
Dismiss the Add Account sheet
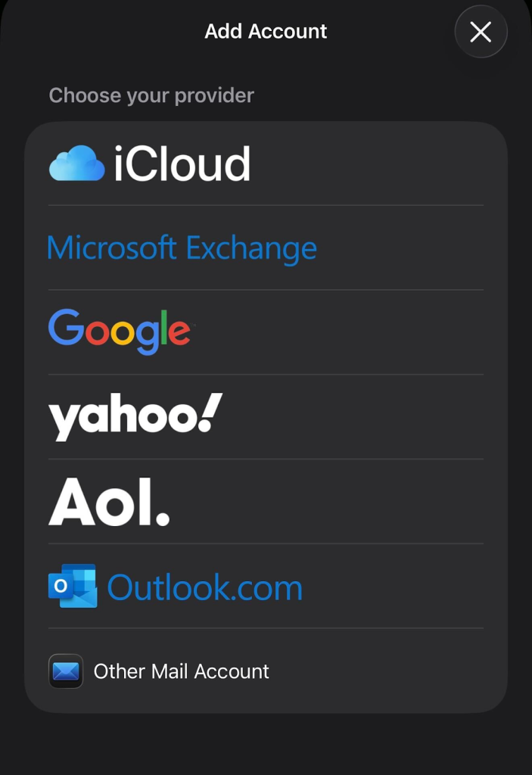tap(481, 32)
